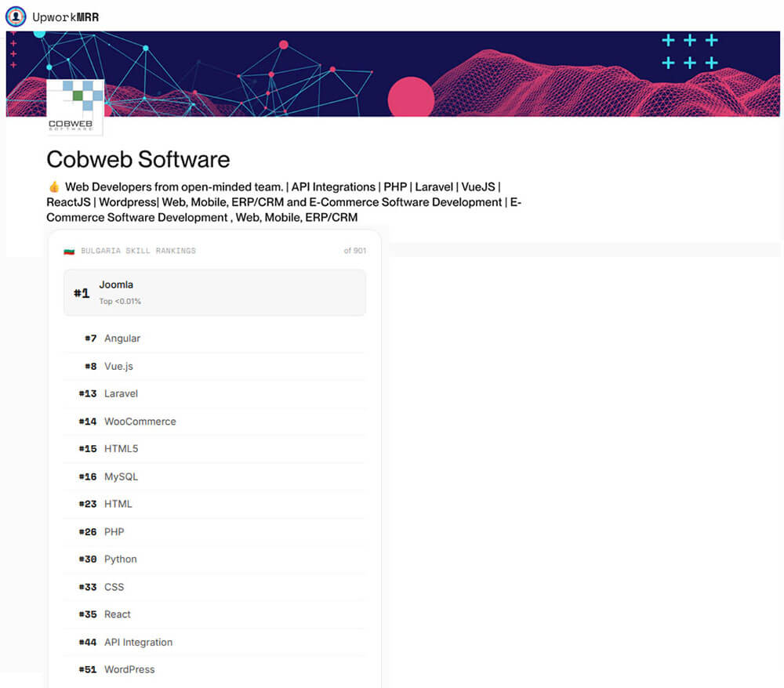This screenshot has height=688, width=784.
Task: Click the profile banner image
Action: (393, 74)
